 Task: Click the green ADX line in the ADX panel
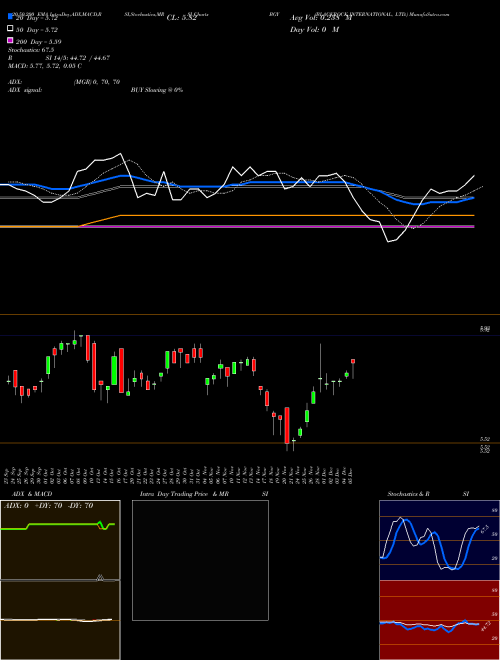tap(57, 525)
